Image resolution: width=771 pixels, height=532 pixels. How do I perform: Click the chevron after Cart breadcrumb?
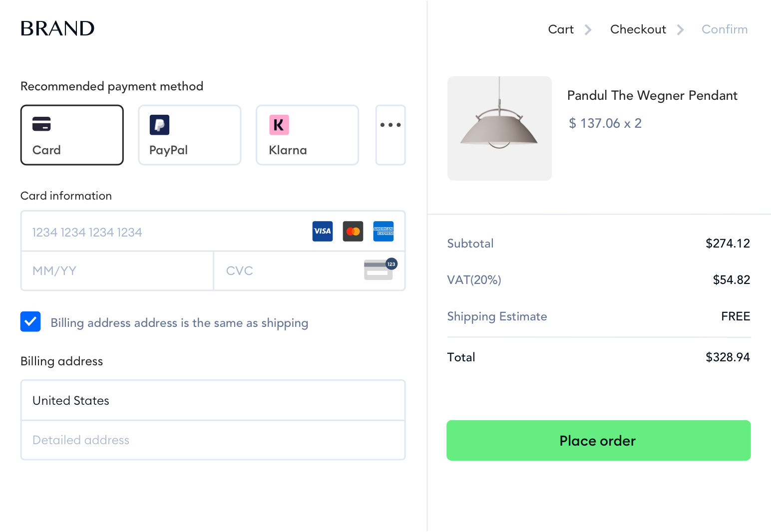pyautogui.click(x=588, y=30)
